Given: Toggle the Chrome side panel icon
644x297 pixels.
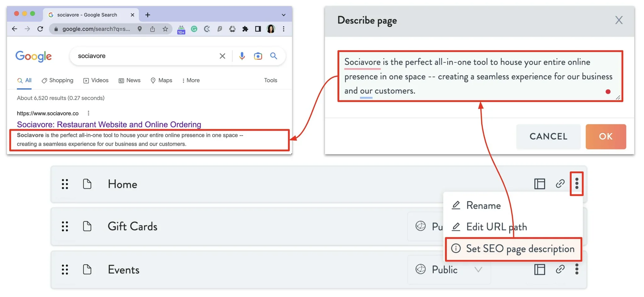Looking at the screenshot, I should [x=258, y=29].
